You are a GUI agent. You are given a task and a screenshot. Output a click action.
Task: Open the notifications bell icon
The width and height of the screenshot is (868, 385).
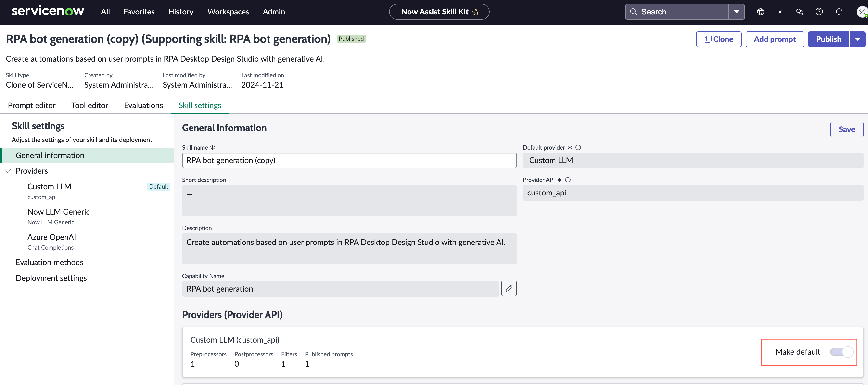(x=839, y=12)
